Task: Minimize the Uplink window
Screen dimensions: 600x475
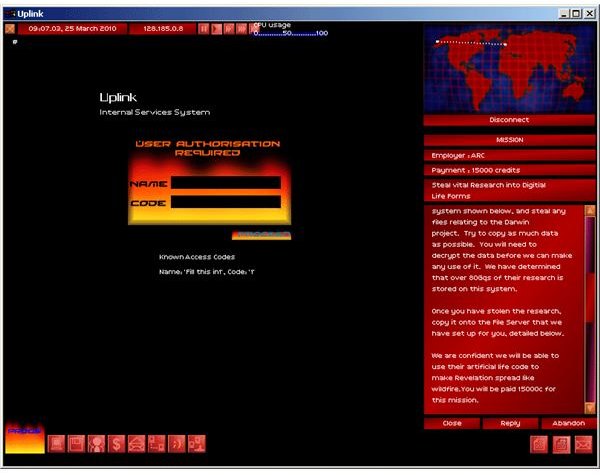Action: (563, 14)
